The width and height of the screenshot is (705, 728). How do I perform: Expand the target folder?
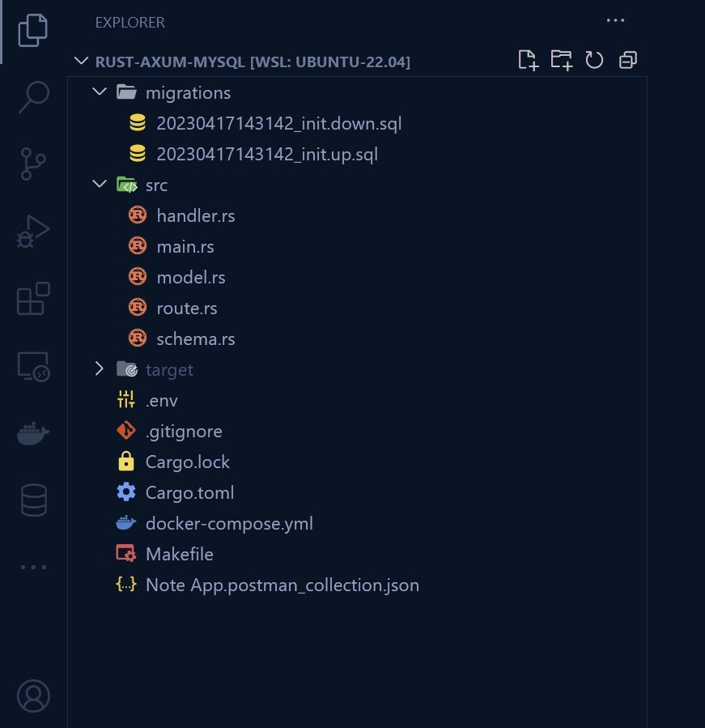pyautogui.click(x=99, y=369)
